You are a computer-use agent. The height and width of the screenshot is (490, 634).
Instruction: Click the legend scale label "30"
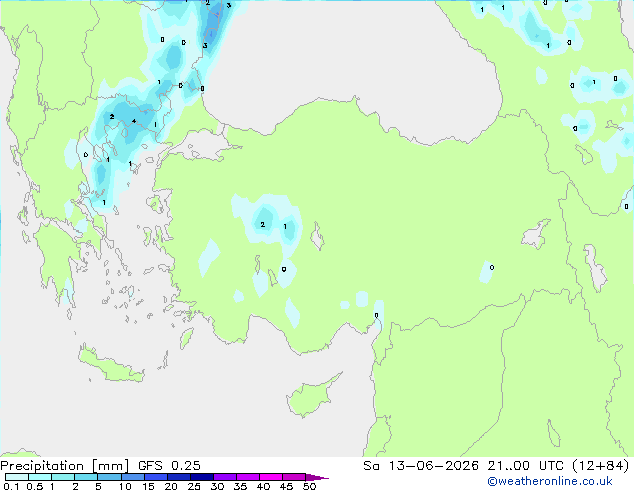(217, 486)
